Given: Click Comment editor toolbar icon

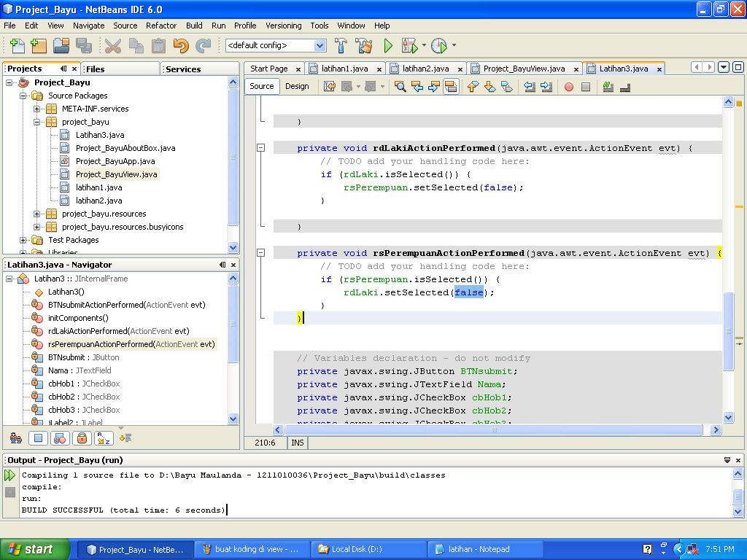Looking at the screenshot, I should coord(608,87).
